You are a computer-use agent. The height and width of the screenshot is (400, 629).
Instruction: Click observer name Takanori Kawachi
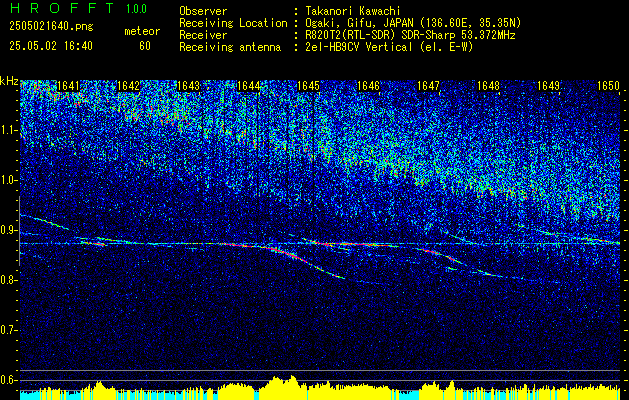click(x=351, y=11)
